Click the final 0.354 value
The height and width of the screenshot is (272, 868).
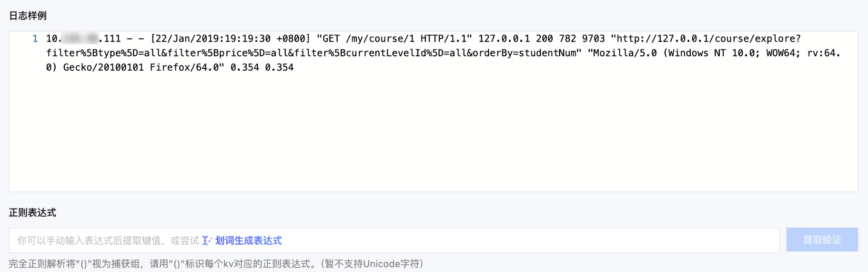[279, 67]
